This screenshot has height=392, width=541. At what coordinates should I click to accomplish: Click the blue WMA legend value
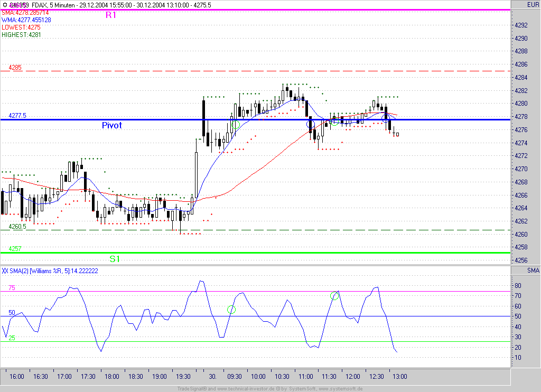tap(26, 20)
